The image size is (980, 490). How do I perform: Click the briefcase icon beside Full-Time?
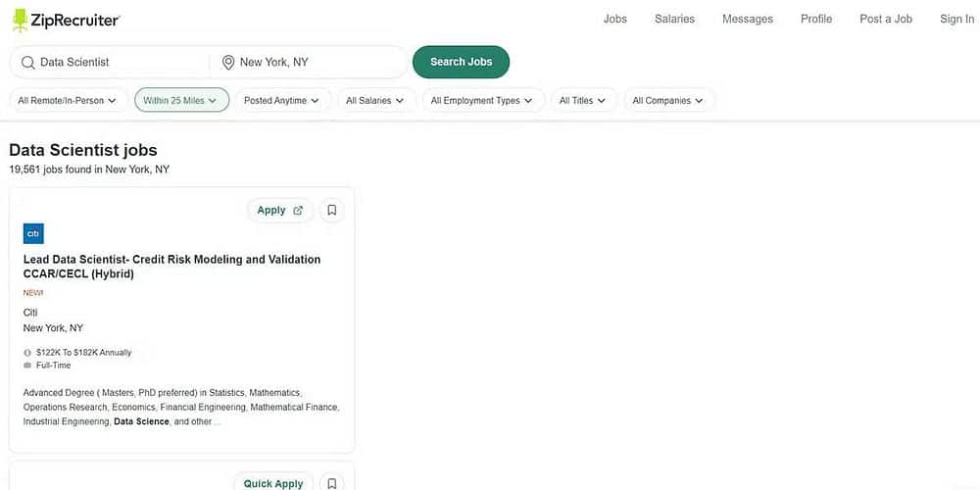coord(26,365)
